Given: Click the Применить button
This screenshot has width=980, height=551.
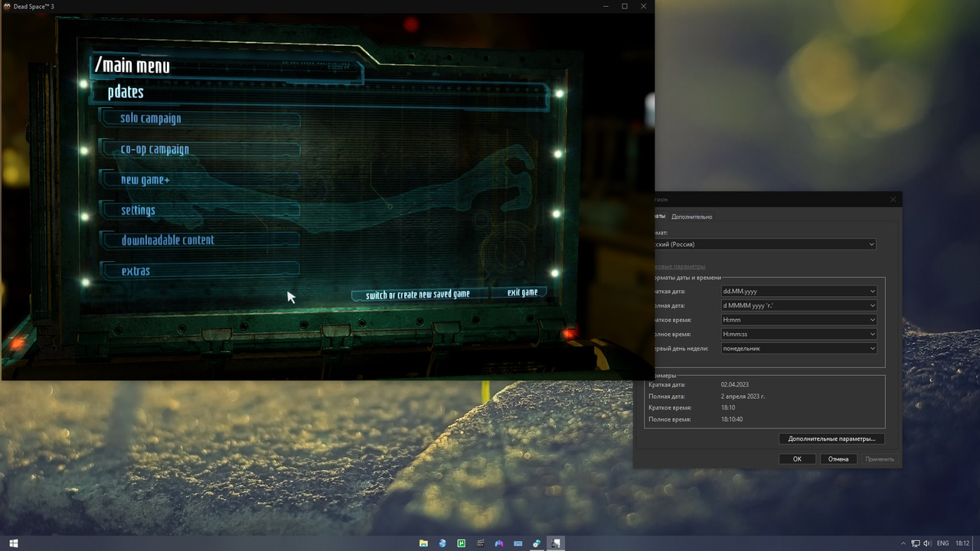Looking at the screenshot, I should [879, 459].
